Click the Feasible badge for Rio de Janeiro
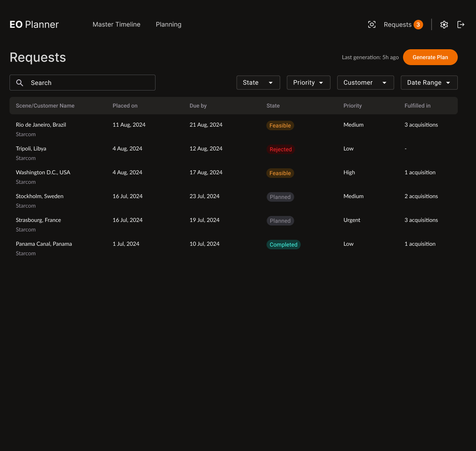 pyautogui.click(x=280, y=125)
